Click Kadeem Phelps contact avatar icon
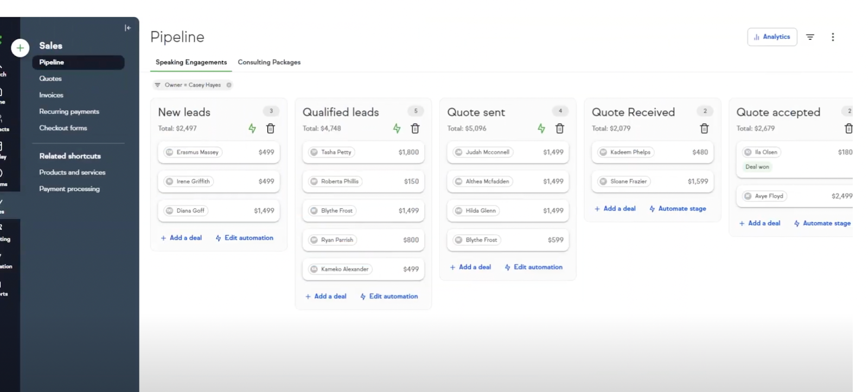The height and width of the screenshot is (392, 868). coord(603,152)
